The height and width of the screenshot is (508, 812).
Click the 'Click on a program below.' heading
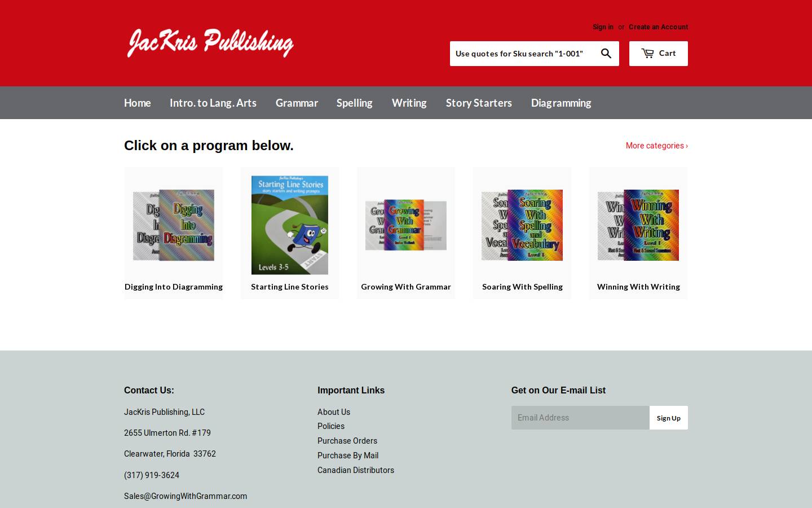click(x=209, y=146)
